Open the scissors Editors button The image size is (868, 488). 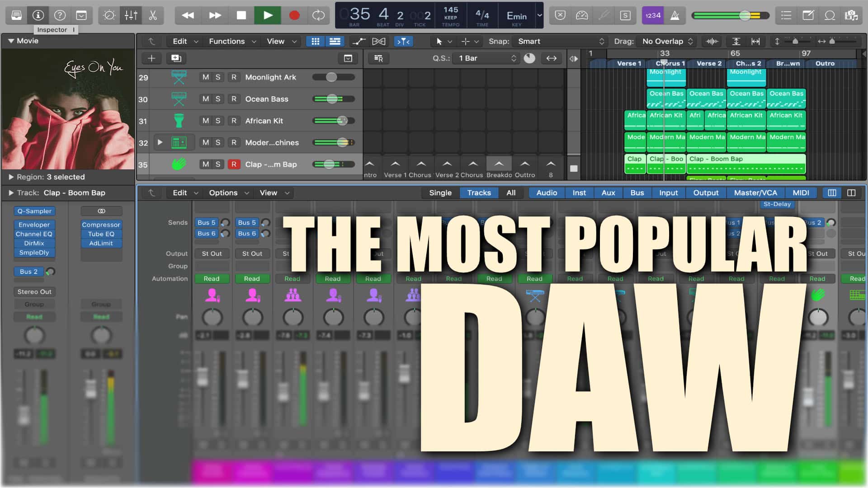pos(153,15)
